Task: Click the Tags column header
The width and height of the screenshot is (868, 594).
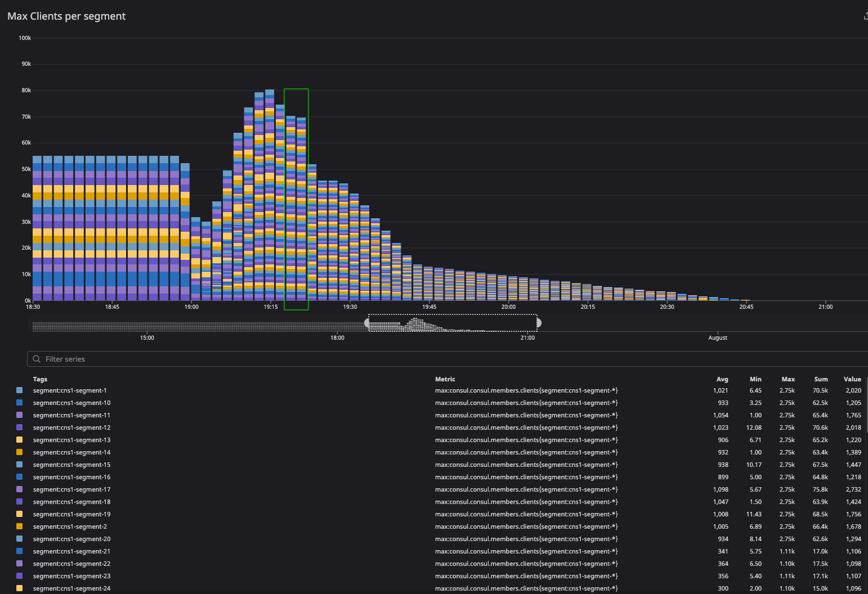Action: point(40,379)
